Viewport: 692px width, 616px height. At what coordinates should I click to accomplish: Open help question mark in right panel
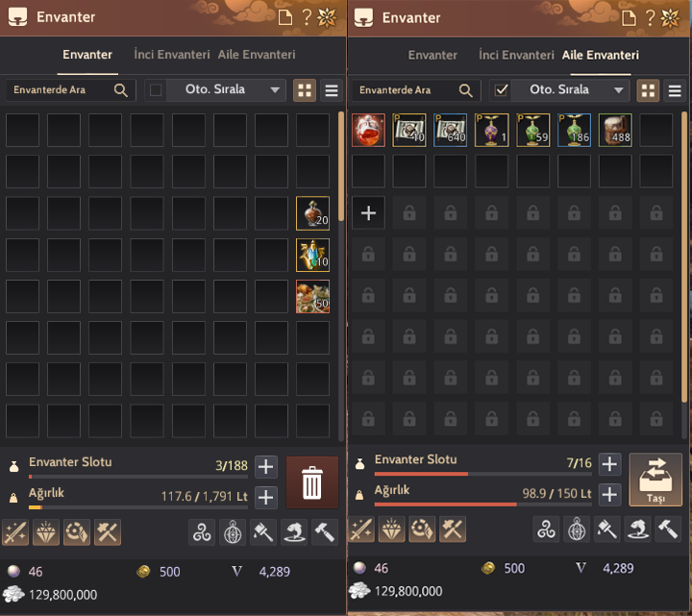(x=650, y=18)
